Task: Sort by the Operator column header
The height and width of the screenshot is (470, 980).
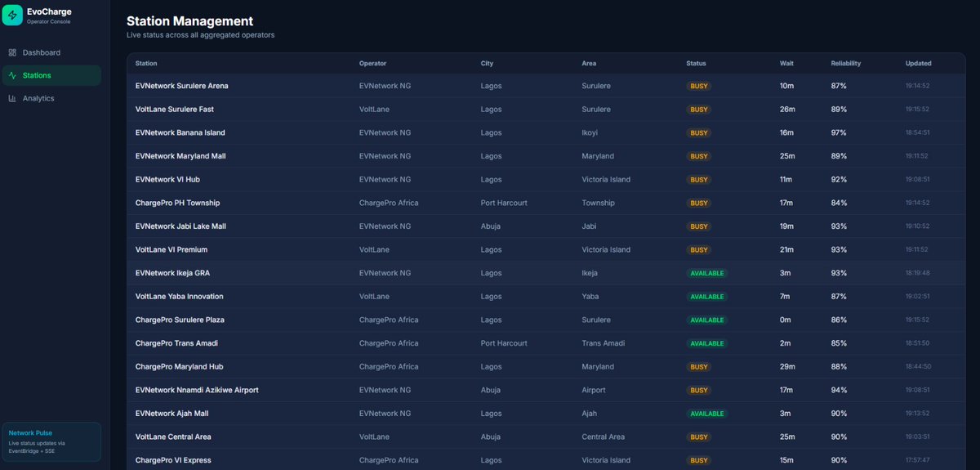Action: tap(372, 63)
